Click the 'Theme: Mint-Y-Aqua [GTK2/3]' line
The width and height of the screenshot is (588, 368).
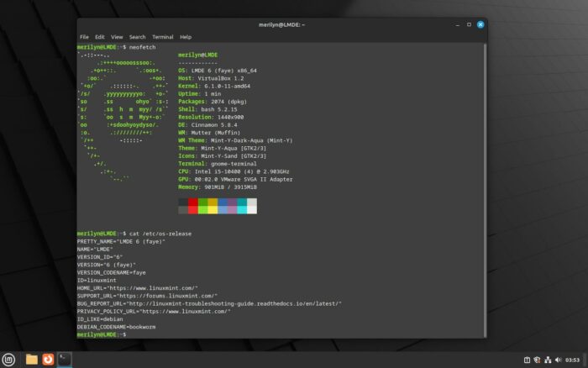[222, 148]
